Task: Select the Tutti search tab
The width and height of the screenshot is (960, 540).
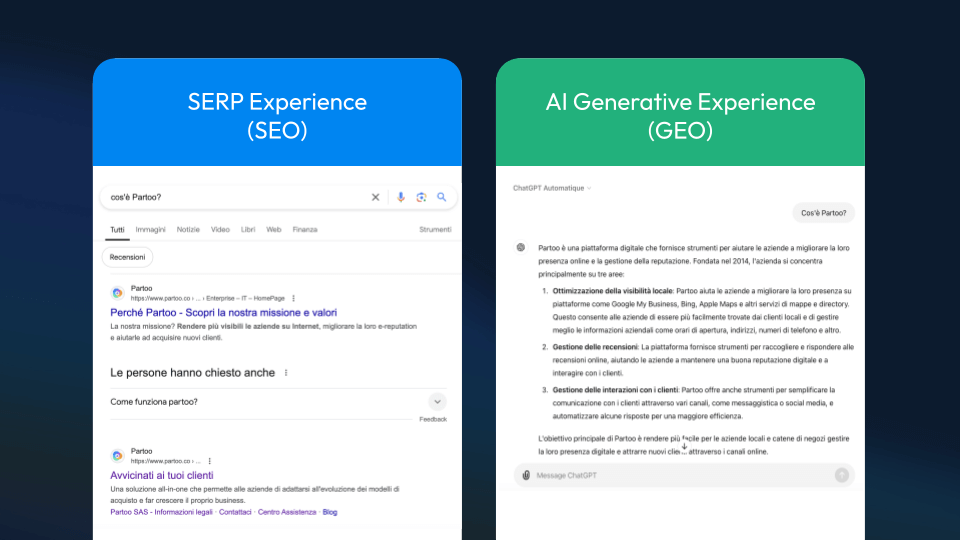Action: pos(117,230)
